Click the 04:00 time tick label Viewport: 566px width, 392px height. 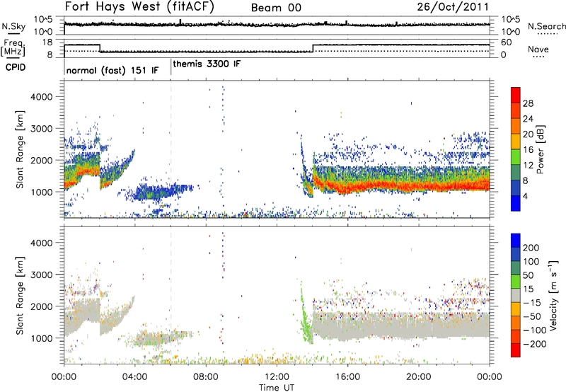click(135, 377)
